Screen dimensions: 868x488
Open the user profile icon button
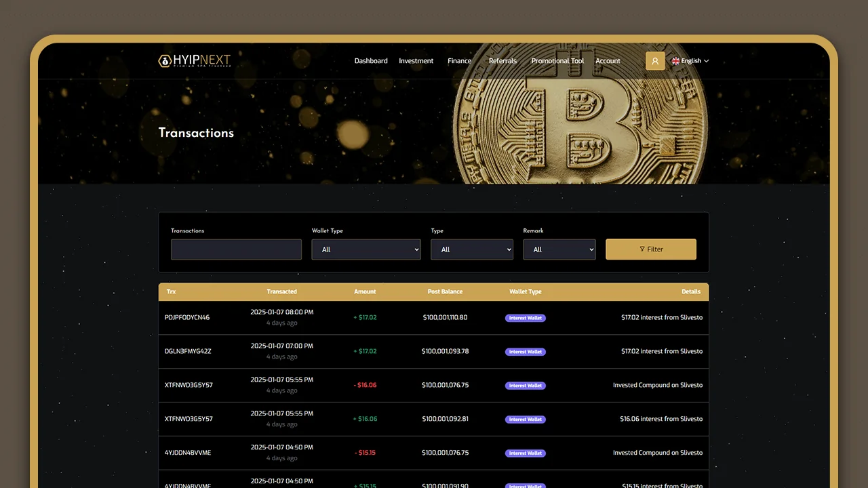[x=654, y=61]
